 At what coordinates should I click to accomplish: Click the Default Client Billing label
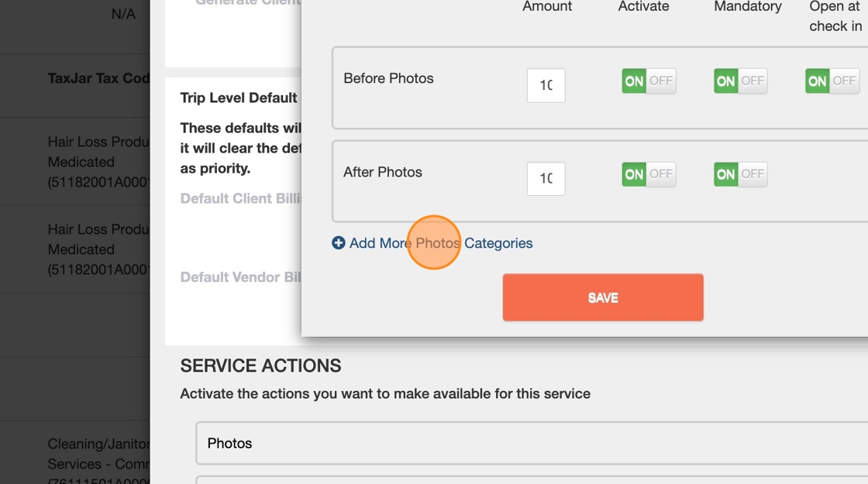tap(240, 198)
